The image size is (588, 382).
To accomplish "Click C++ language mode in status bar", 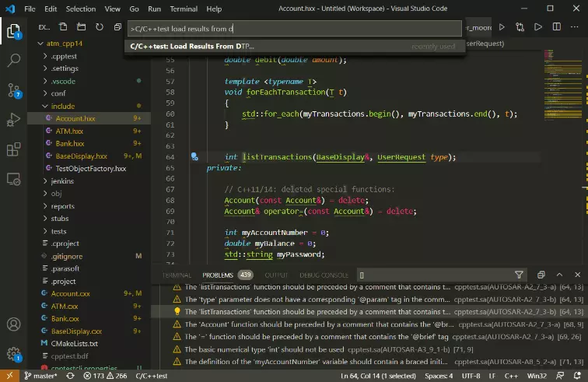I will tap(511, 376).
